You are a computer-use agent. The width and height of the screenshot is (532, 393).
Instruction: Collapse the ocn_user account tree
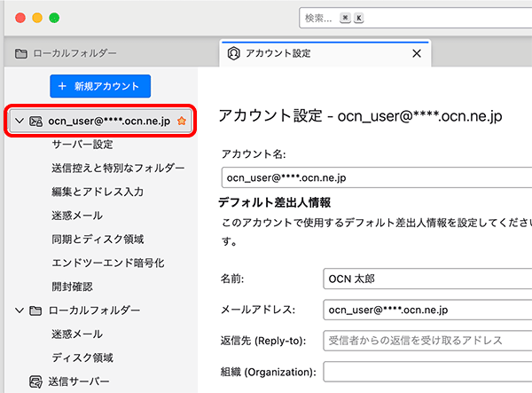click(19, 121)
